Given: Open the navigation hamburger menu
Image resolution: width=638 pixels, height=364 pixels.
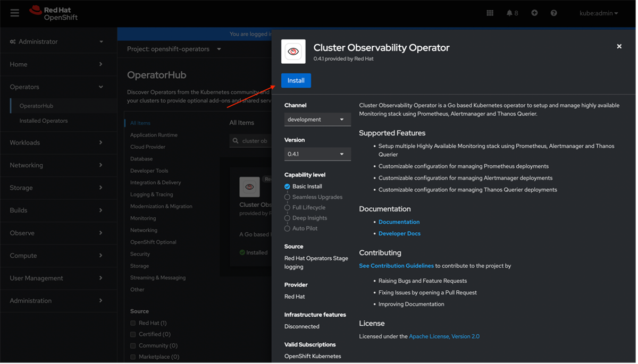Looking at the screenshot, I should pos(14,12).
